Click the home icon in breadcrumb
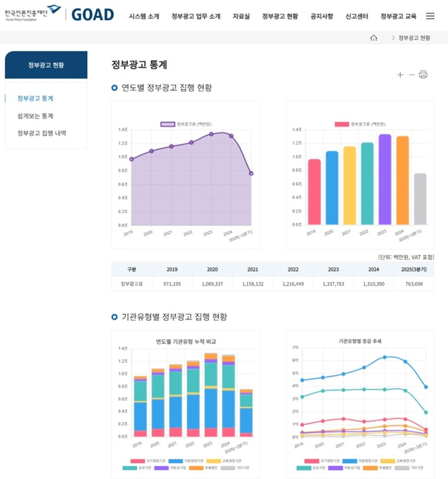The image size is (448, 479). click(x=374, y=38)
